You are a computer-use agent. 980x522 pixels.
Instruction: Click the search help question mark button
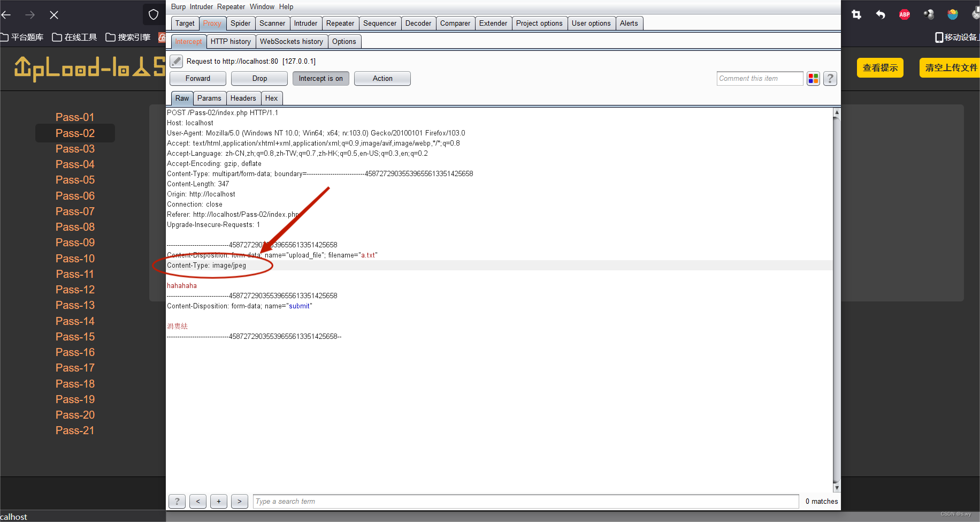[177, 501]
